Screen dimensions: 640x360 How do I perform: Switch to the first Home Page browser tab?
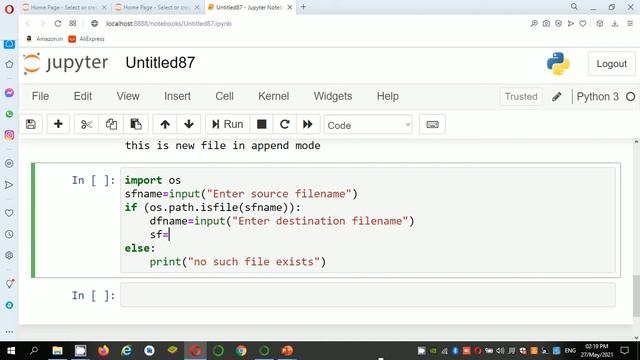coord(64,7)
